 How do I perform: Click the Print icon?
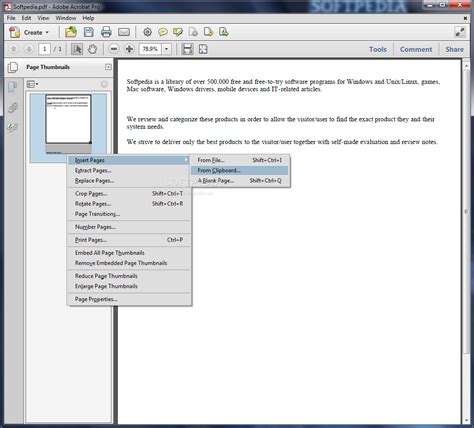click(106, 32)
